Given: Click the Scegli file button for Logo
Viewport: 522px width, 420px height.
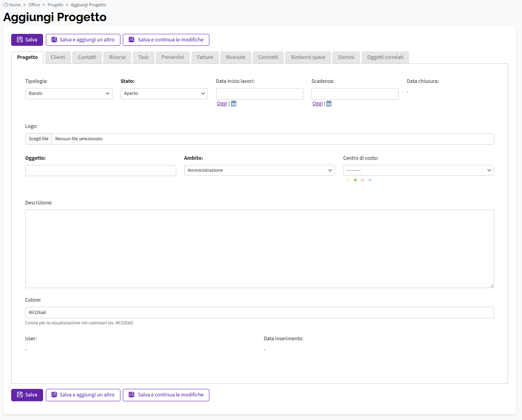Looking at the screenshot, I should (x=39, y=139).
